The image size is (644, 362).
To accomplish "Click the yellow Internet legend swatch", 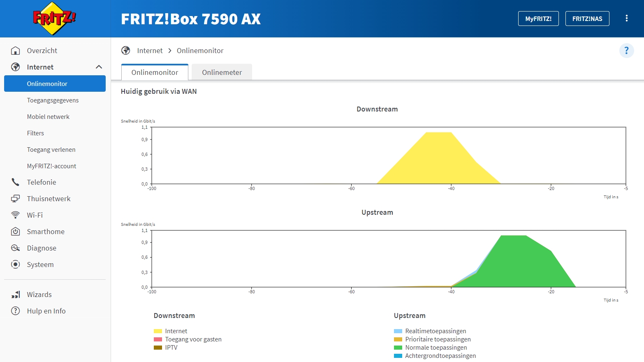I will [x=158, y=331].
